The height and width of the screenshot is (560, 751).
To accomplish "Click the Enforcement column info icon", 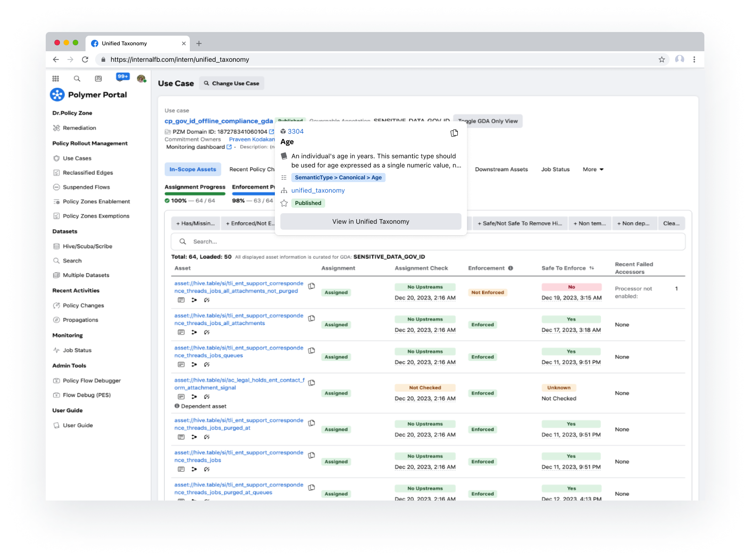I will (x=510, y=268).
